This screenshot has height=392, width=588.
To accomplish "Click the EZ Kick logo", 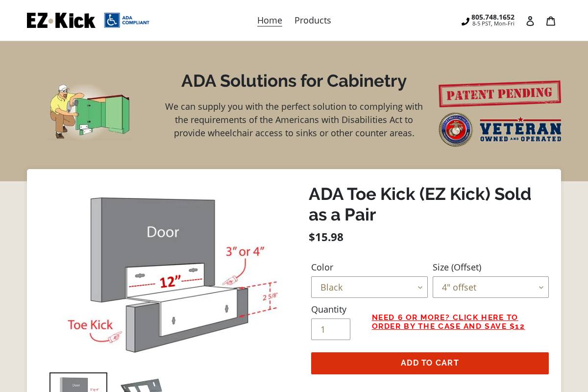I will [x=61, y=20].
